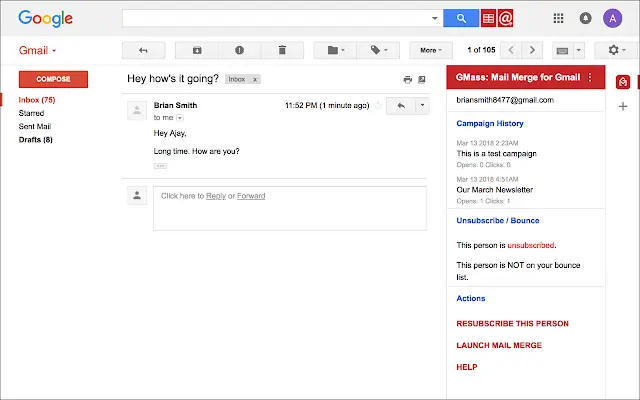Screen dimensions: 640x400
Task: Click the COMPOSE button
Action: coord(53,79)
